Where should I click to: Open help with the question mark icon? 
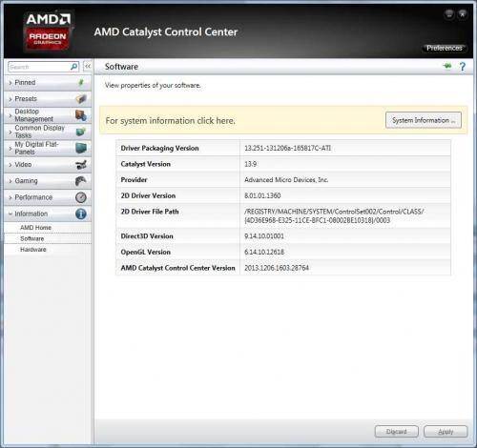(x=463, y=67)
